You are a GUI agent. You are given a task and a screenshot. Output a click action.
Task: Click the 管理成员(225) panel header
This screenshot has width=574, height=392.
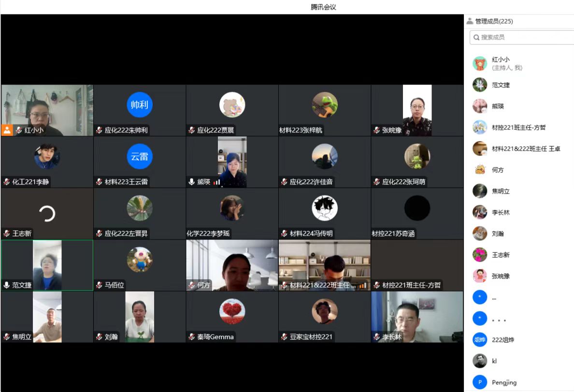click(x=494, y=21)
